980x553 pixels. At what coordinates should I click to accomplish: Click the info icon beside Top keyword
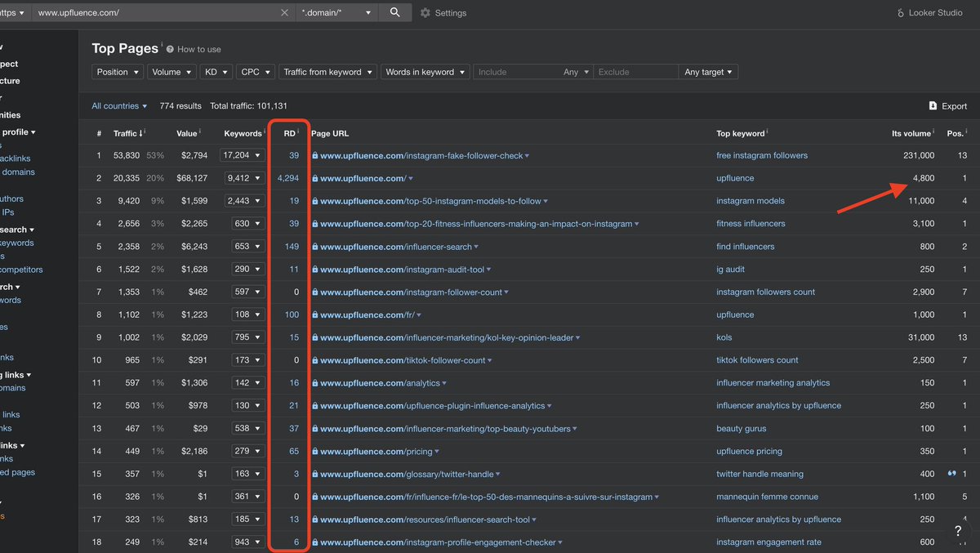click(x=768, y=132)
